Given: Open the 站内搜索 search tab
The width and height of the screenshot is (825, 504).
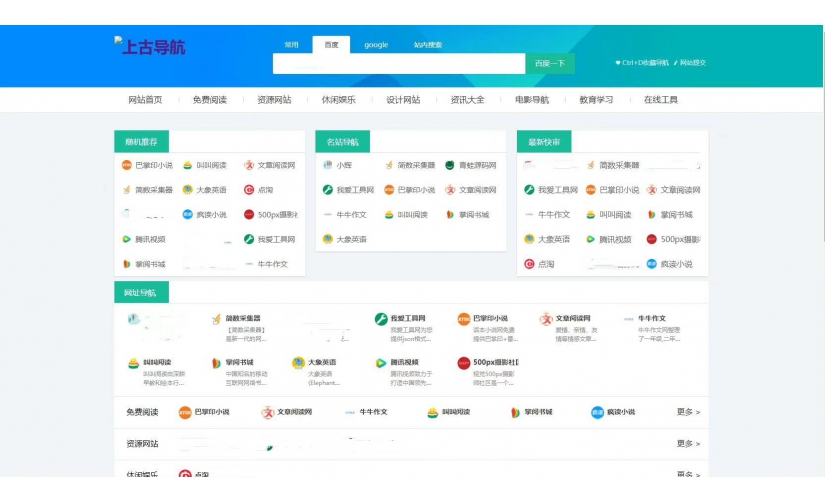Looking at the screenshot, I should pyautogui.click(x=428, y=45).
